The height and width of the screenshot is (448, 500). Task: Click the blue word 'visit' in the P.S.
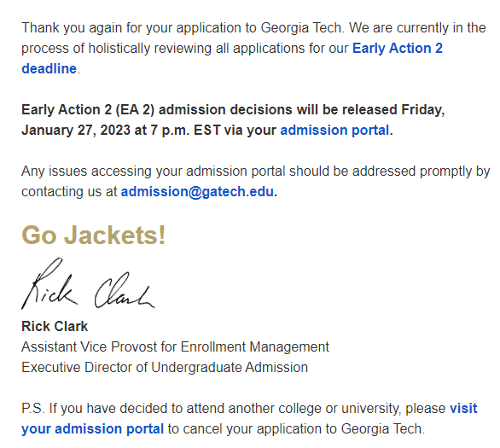(x=463, y=409)
